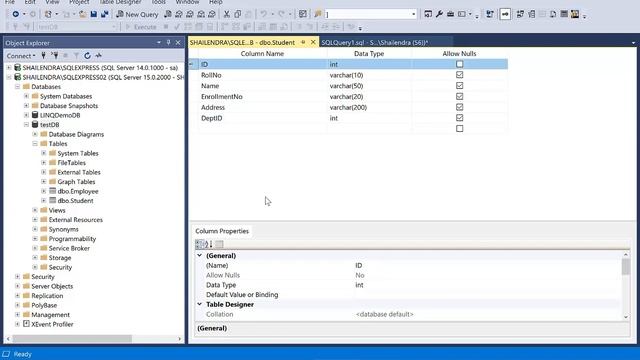
Task: Select the dbo.Student designer tab
Action: point(242,42)
